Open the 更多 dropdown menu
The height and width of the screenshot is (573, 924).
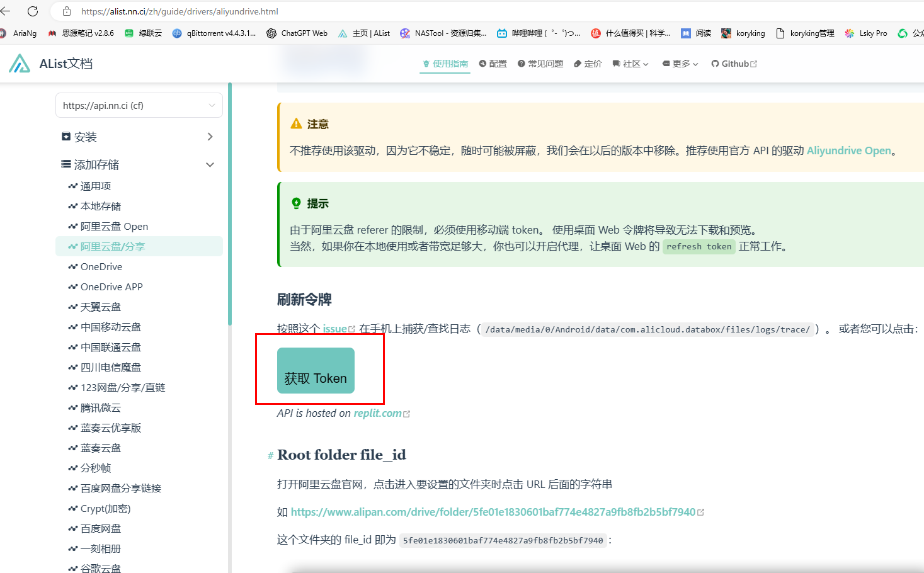(x=680, y=64)
